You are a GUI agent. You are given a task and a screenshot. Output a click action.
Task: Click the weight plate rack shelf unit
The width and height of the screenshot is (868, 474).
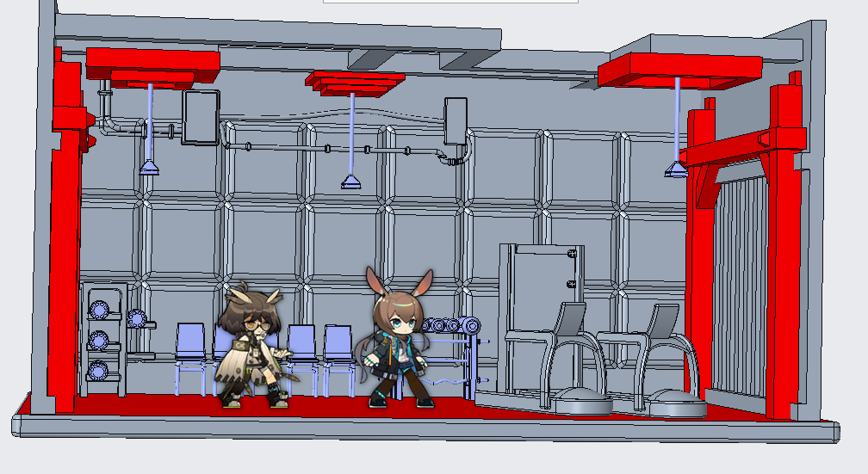104,340
